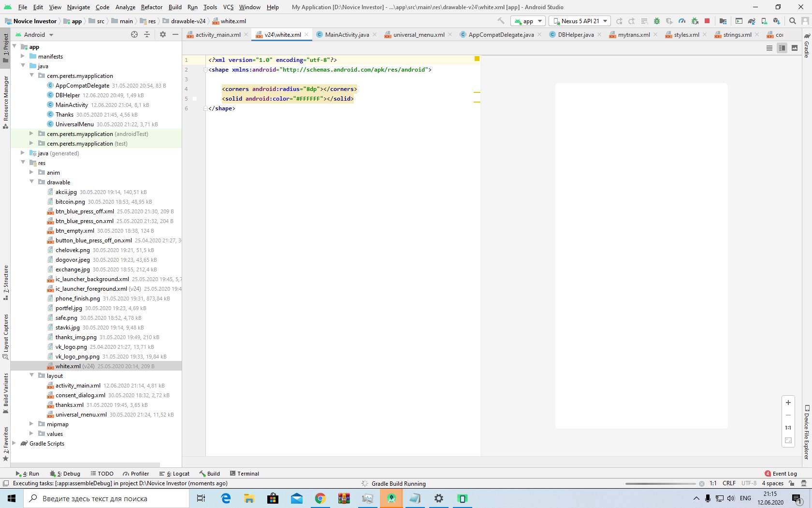Switch editor to Code-only view
Viewport: 812px width, 508px height.
769,48
